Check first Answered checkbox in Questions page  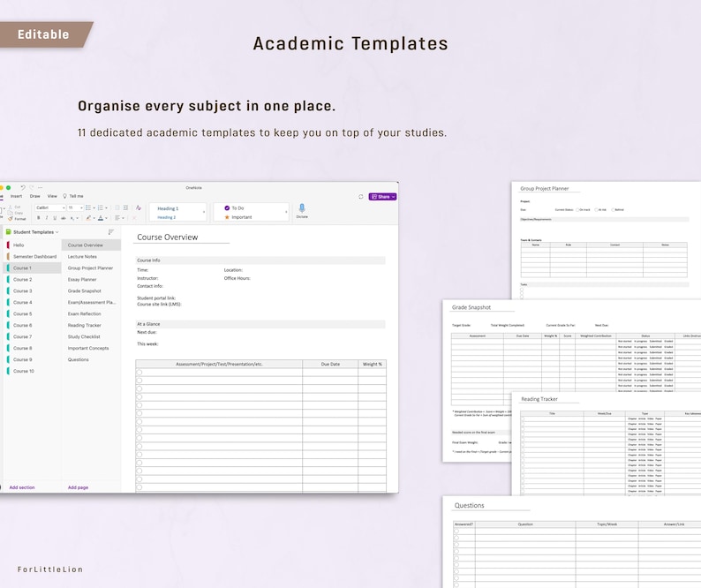(456, 531)
